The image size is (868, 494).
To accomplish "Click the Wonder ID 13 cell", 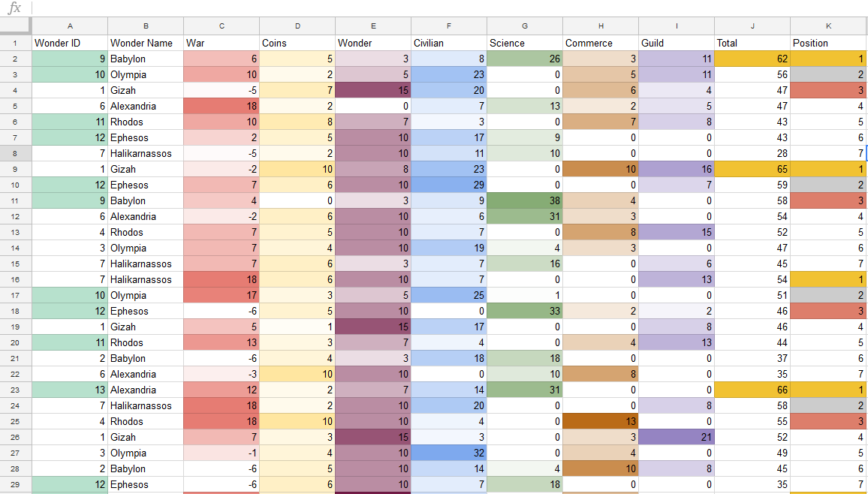I will click(x=70, y=390).
